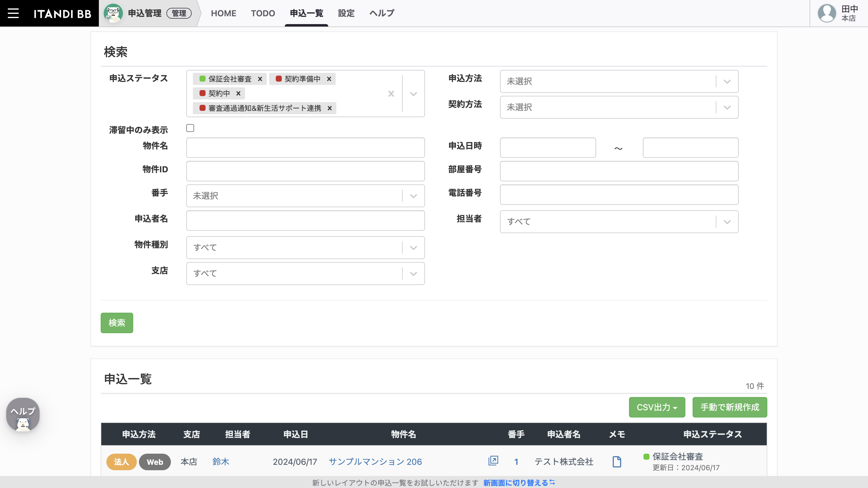
Task: Click the 法人 badge in the first row
Action: [121, 462]
